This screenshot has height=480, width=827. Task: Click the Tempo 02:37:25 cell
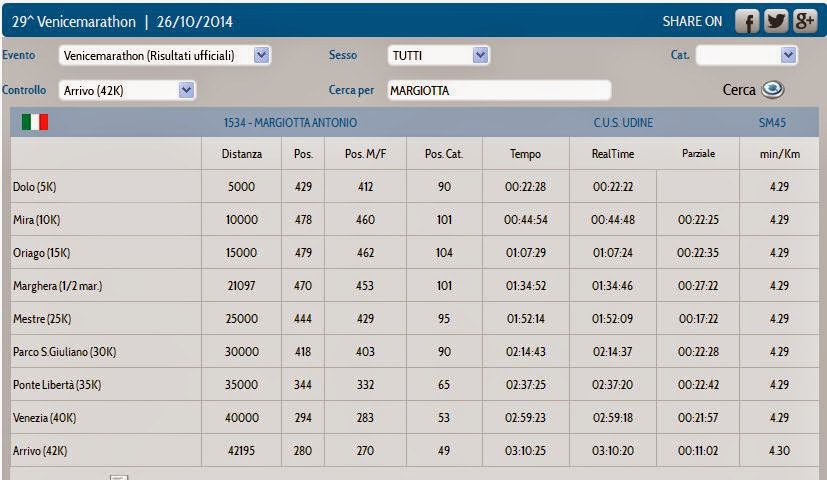coord(525,385)
